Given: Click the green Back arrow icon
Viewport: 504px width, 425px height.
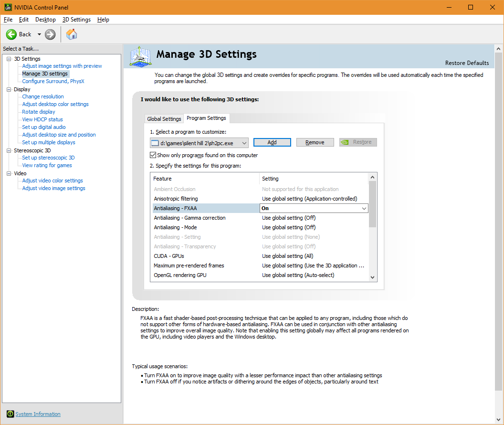Looking at the screenshot, I should coord(11,34).
